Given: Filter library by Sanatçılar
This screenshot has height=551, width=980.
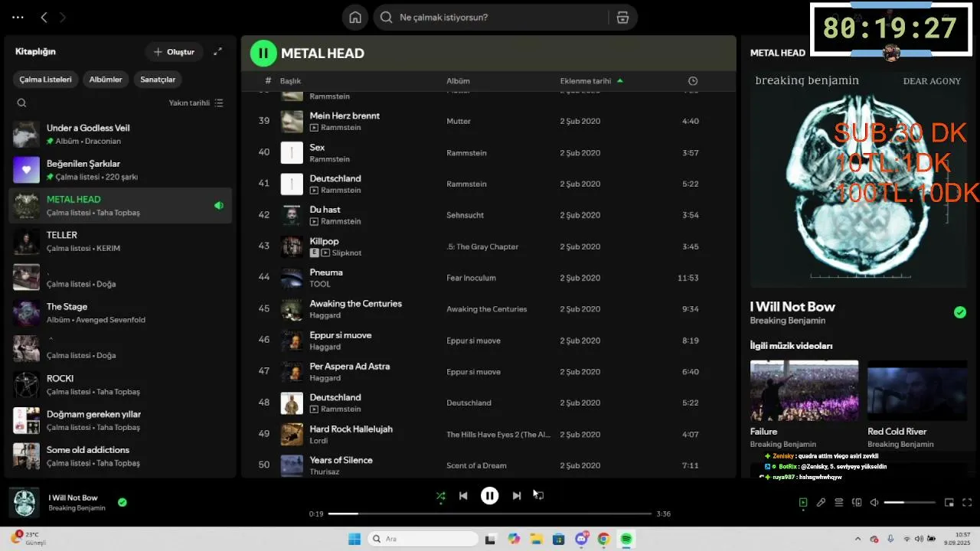Looking at the screenshot, I should 158,80.
